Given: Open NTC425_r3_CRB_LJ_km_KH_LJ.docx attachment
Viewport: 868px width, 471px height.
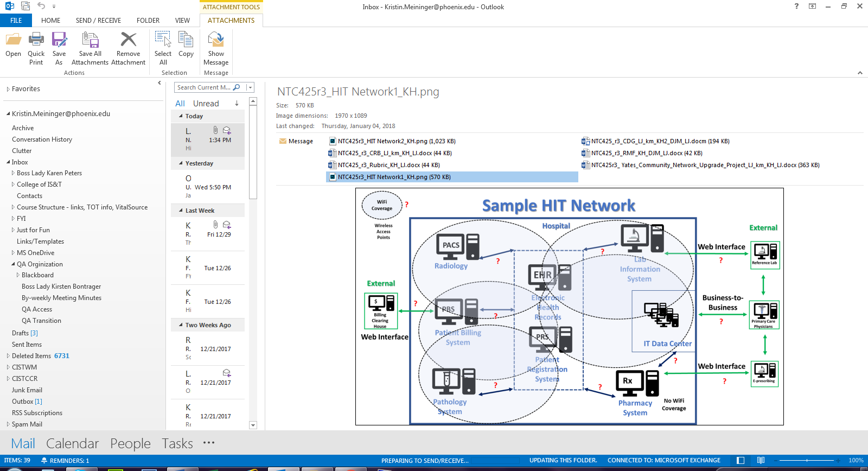Looking at the screenshot, I should pyautogui.click(x=394, y=153).
